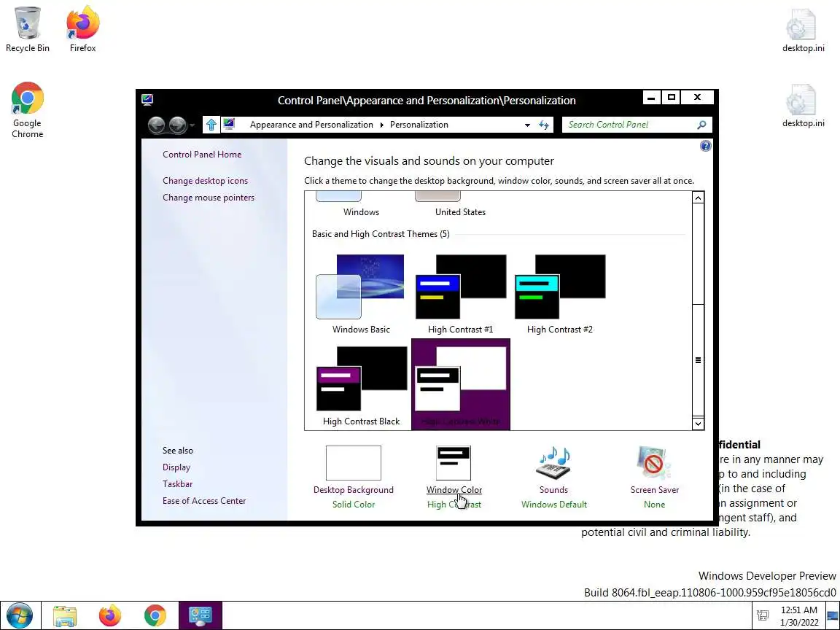Click the search magnifier icon
Screen dimensions: 840x630
point(701,125)
